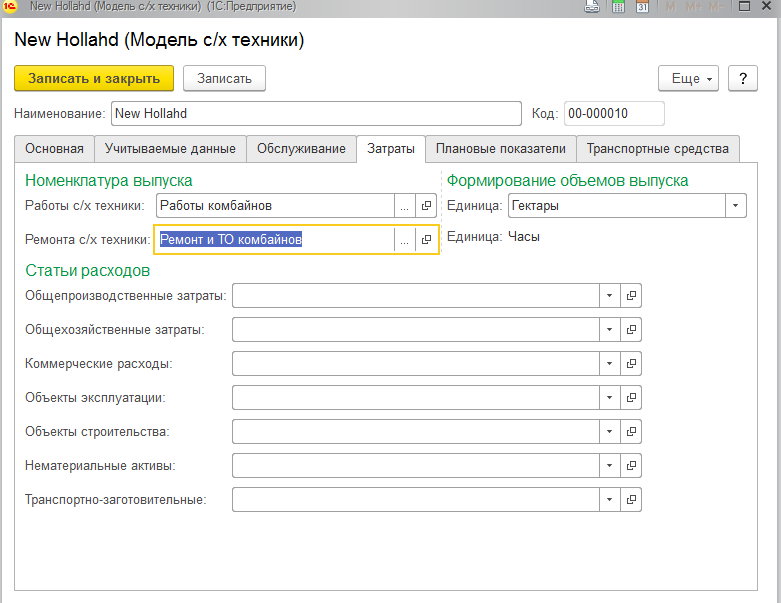781x603 pixels.
Task: Click the print icon in title bar
Action: (x=592, y=6)
